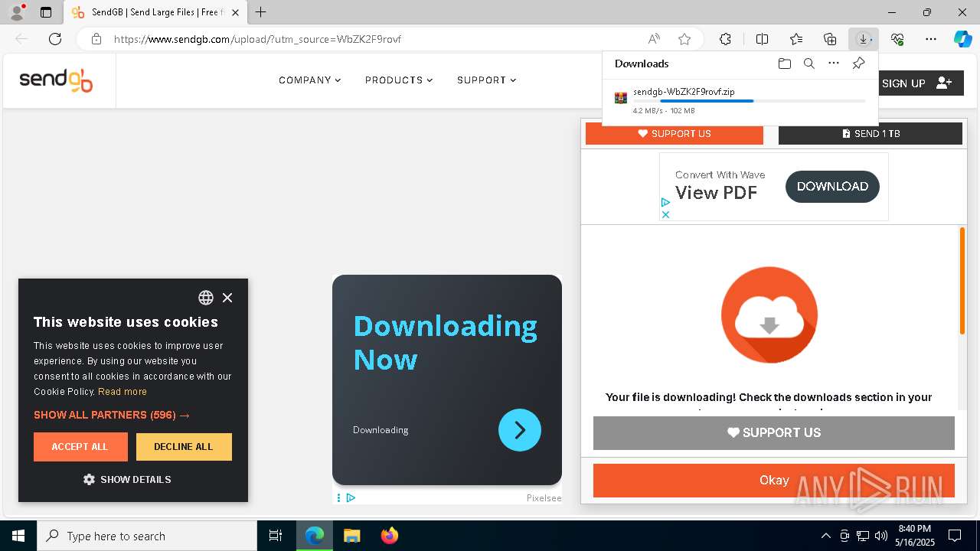Toggle the Downloads toolbar button
Screen dimensions: 980x551
click(x=864, y=39)
